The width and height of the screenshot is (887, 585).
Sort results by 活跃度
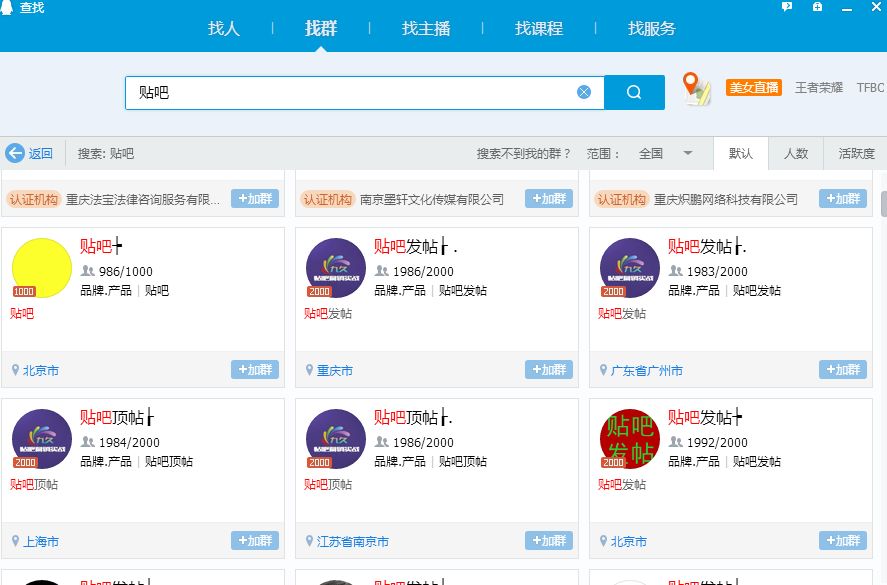(x=856, y=153)
